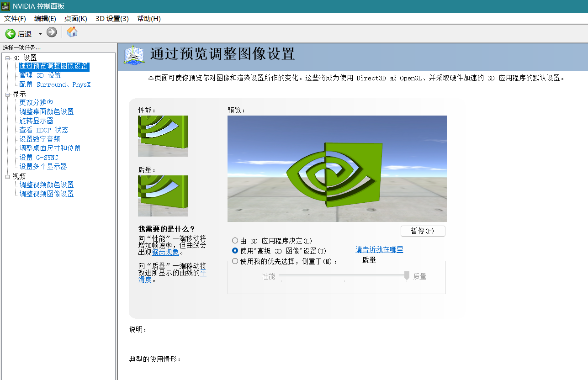Open the Back history dropdown arrow
This screenshot has width=588, height=380.
pyautogui.click(x=40, y=34)
